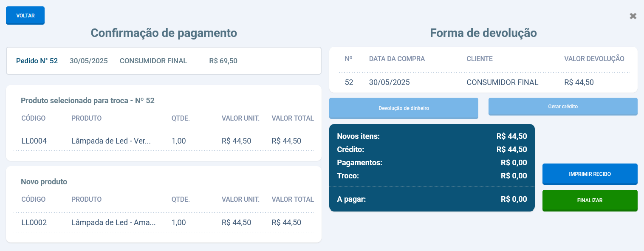
Task: Click the order 52 return row
Action: 483,82
